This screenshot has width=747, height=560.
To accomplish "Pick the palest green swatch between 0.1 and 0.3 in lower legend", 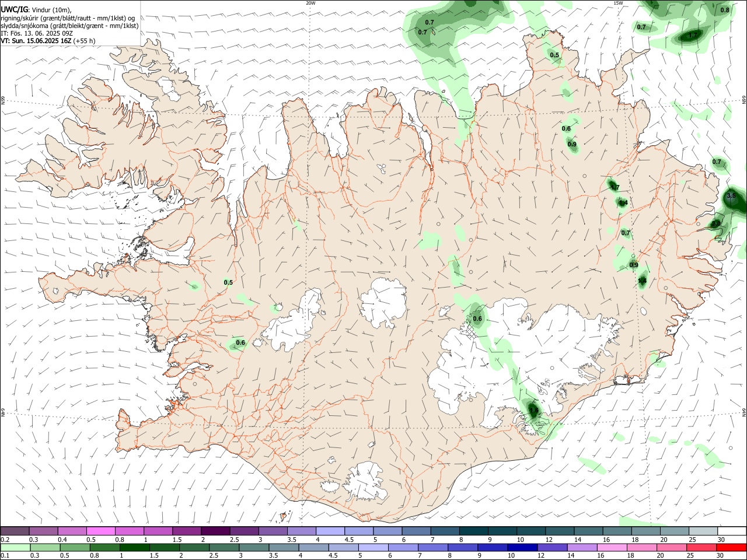I will pos(16,547).
